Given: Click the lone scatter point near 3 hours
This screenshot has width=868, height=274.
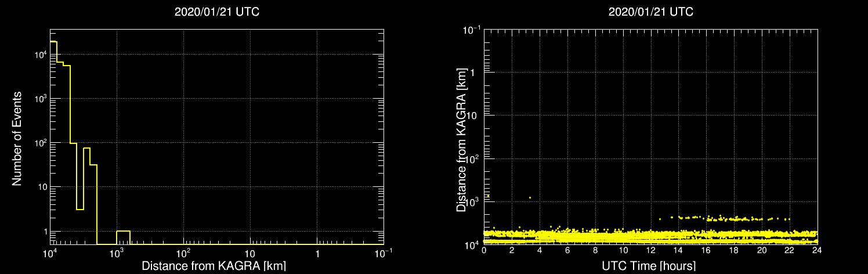Looking at the screenshot, I should 530,198.
